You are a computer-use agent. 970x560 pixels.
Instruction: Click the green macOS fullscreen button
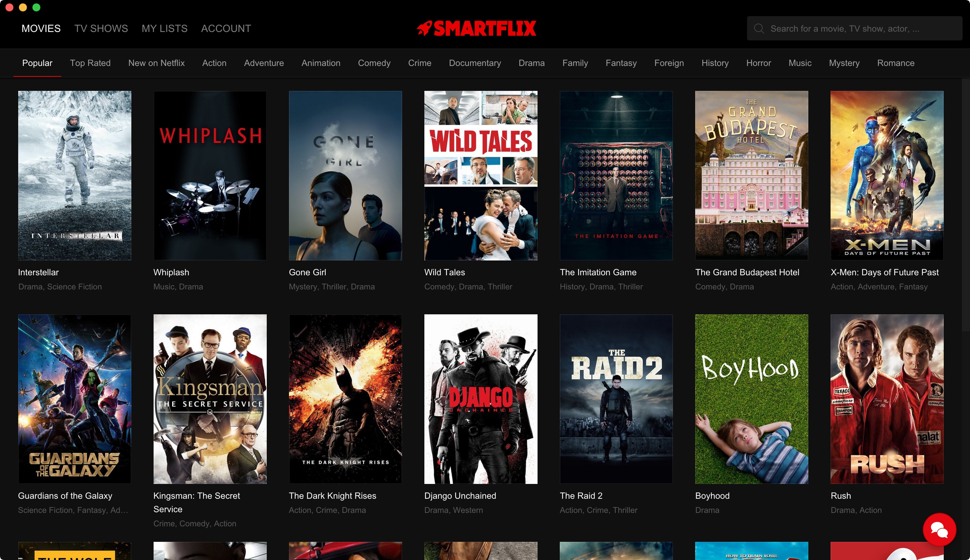pos(36,7)
